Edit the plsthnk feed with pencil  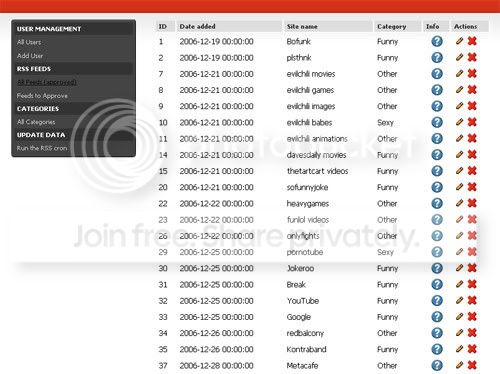(459, 57)
